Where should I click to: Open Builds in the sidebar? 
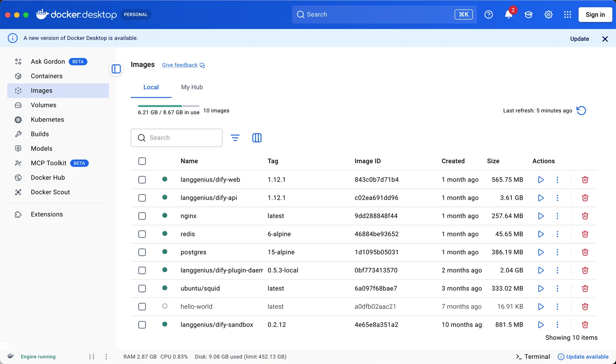coord(58,134)
